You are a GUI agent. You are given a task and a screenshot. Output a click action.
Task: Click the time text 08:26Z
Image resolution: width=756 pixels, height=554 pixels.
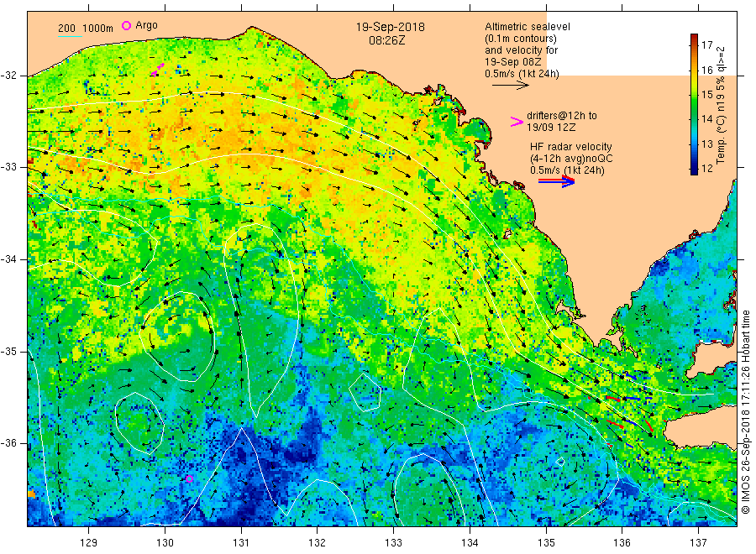386,40
